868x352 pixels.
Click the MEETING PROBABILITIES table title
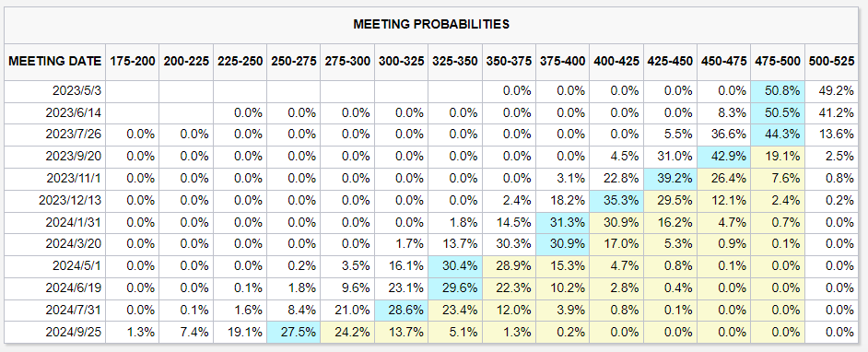click(431, 24)
